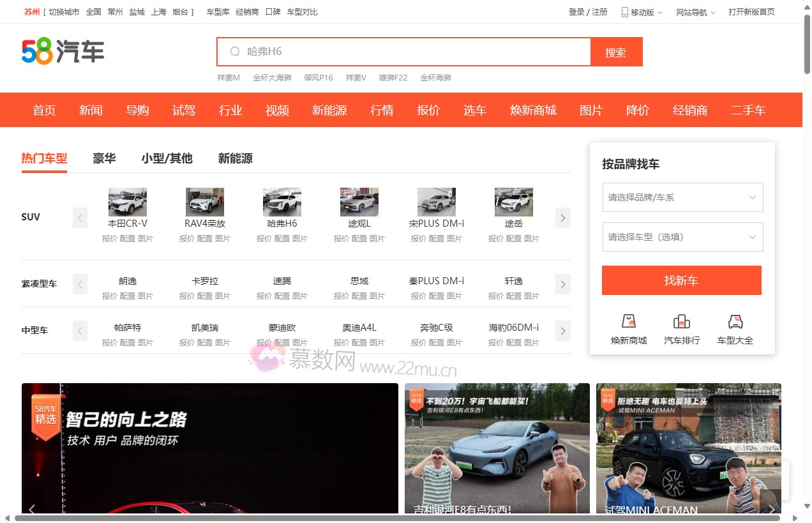This screenshot has width=812, height=523.
Task: Expand the 请选择品牌/车系 dropdown
Action: point(682,197)
